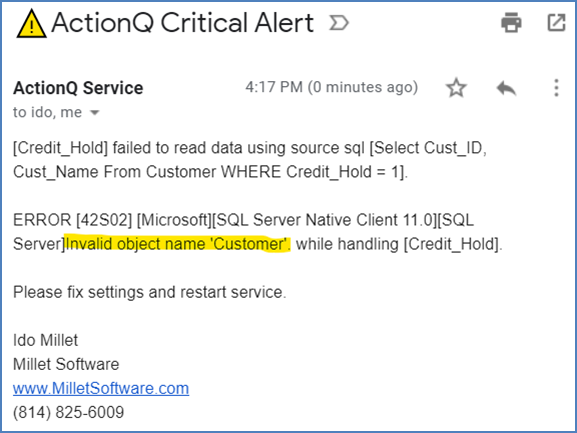Toggle the importance marker beside the subject

(x=339, y=23)
